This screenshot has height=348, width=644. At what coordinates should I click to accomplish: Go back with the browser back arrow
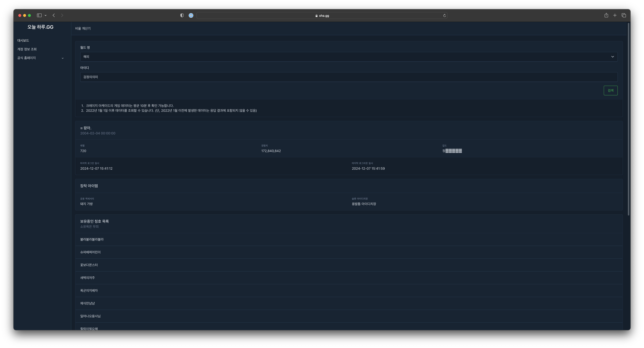(x=54, y=16)
